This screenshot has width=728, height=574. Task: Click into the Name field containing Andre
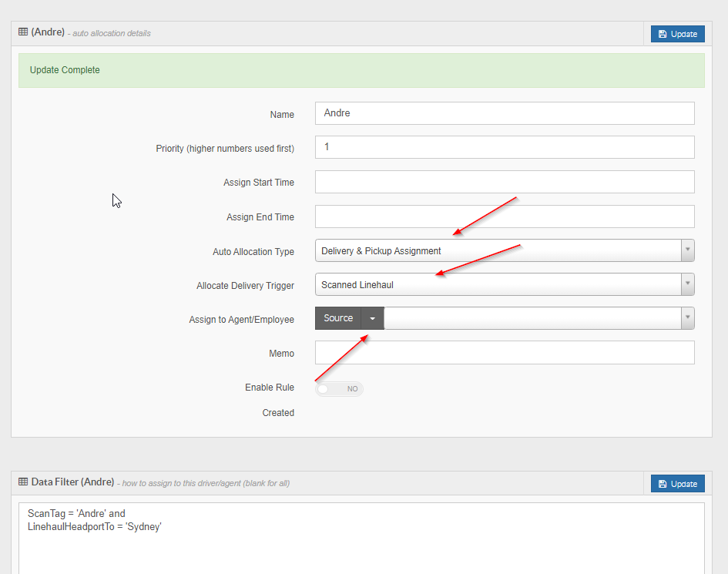[505, 113]
